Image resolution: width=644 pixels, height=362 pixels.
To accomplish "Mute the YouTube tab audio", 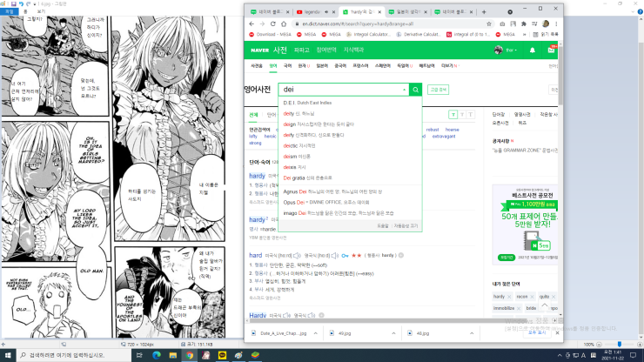I will (x=326, y=12).
